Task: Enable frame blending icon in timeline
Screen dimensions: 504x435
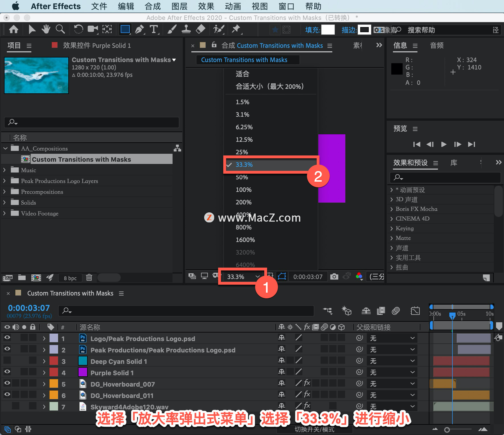Action: [381, 311]
